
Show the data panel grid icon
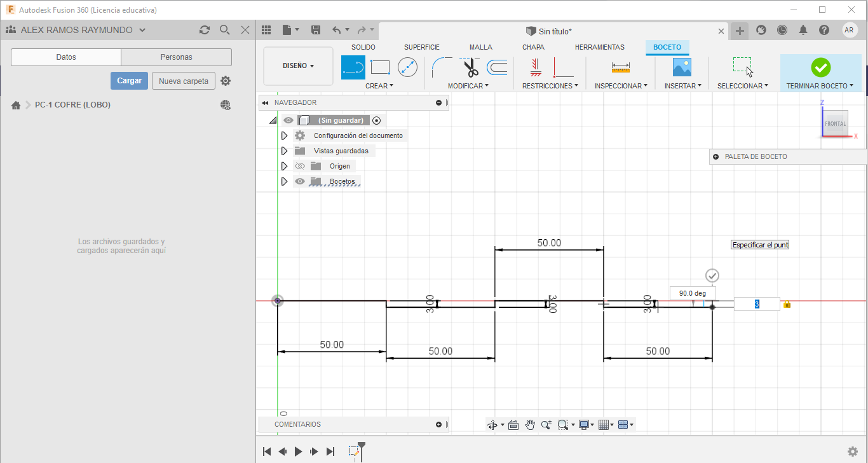pos(266,30)
